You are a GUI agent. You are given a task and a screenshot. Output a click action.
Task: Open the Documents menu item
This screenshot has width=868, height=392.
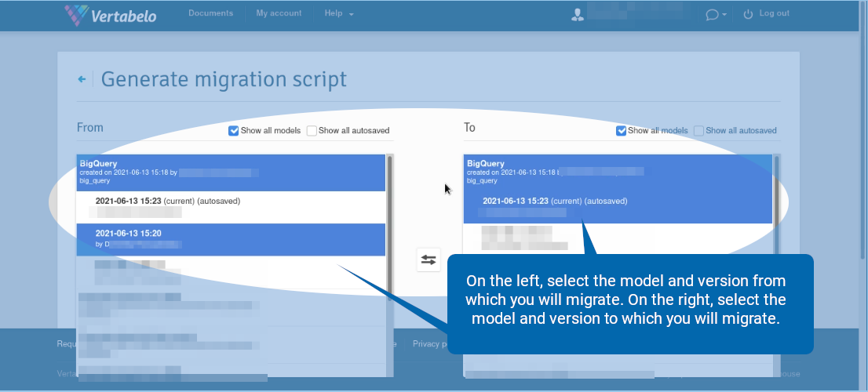click(x=211, y=13)
